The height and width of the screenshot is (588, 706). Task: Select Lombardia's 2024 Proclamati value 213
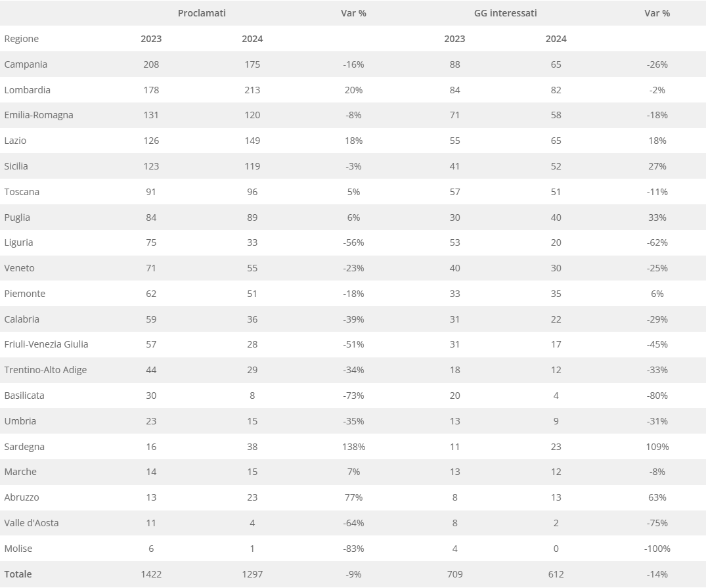pos(252,90)
